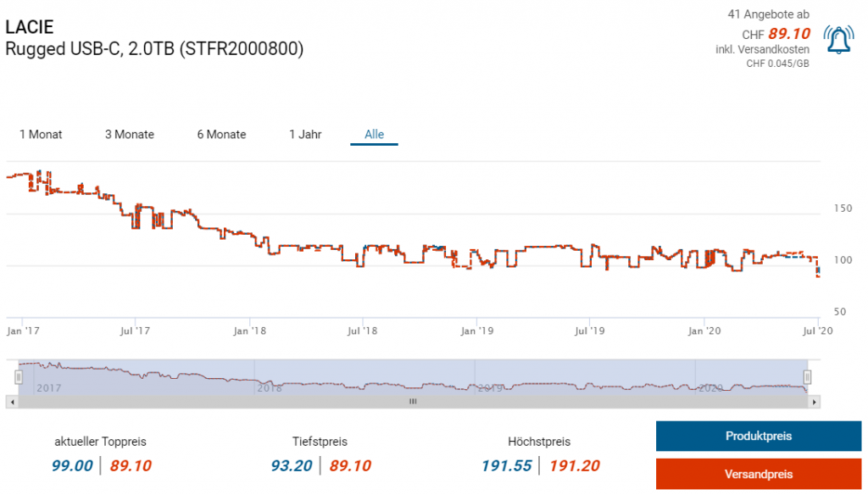Click the 2018 label in navigator
Screen dimensions: 868x495
270,387
